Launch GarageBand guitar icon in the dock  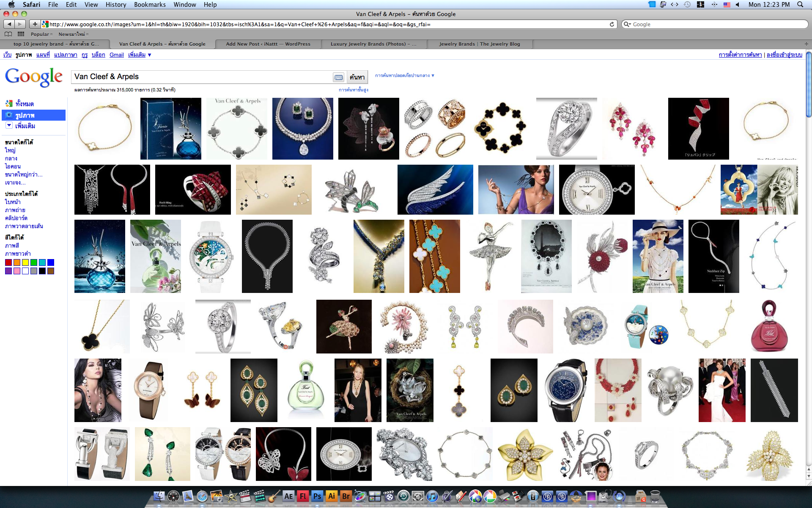click(x=274, y=496)
